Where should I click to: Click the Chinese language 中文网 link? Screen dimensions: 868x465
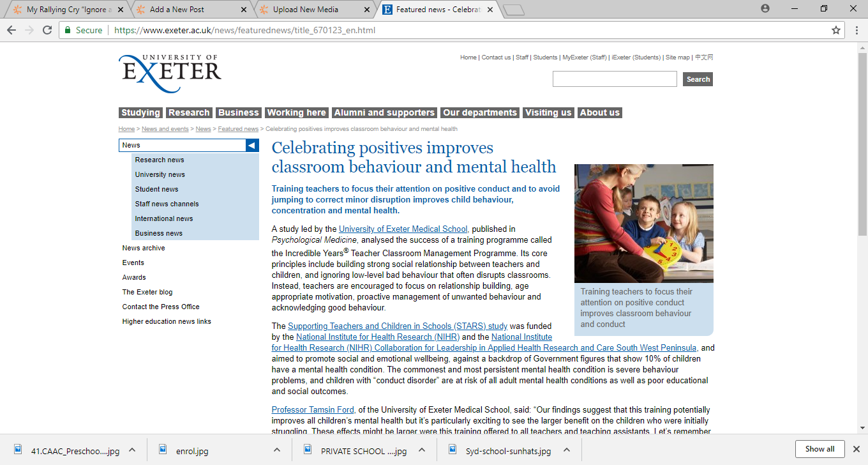(704, 57)
